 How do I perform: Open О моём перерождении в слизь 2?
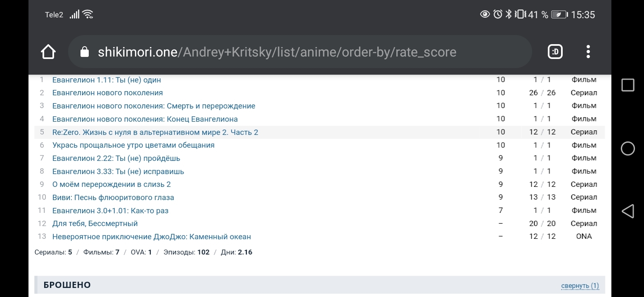pos(111,184)
